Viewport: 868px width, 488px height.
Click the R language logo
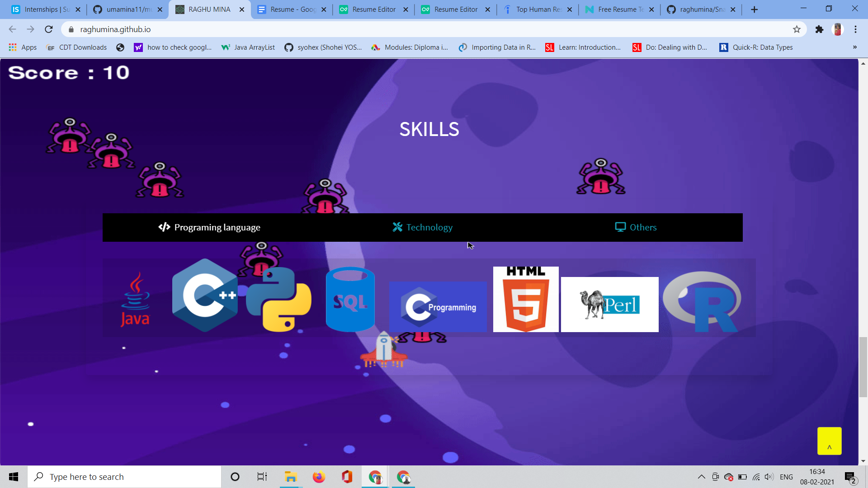tap(702, 299)
